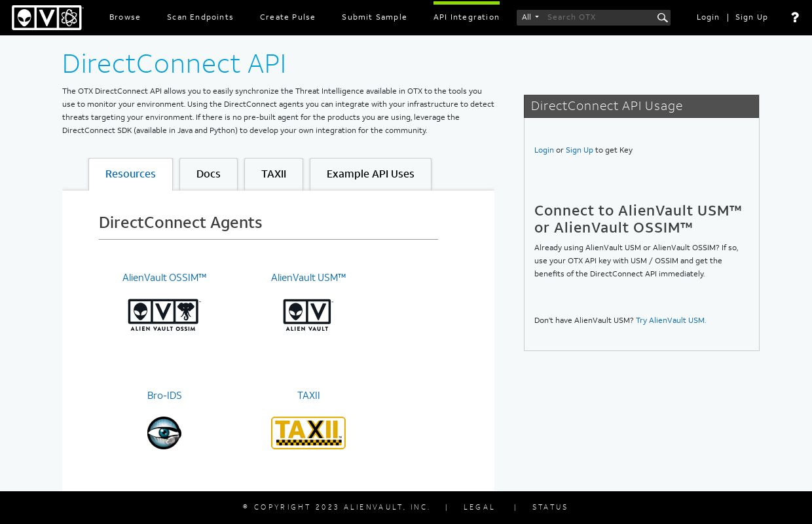The image size is (812, 524).
Task: Open the Bro-IDS agent link
Action: (164, 396)
